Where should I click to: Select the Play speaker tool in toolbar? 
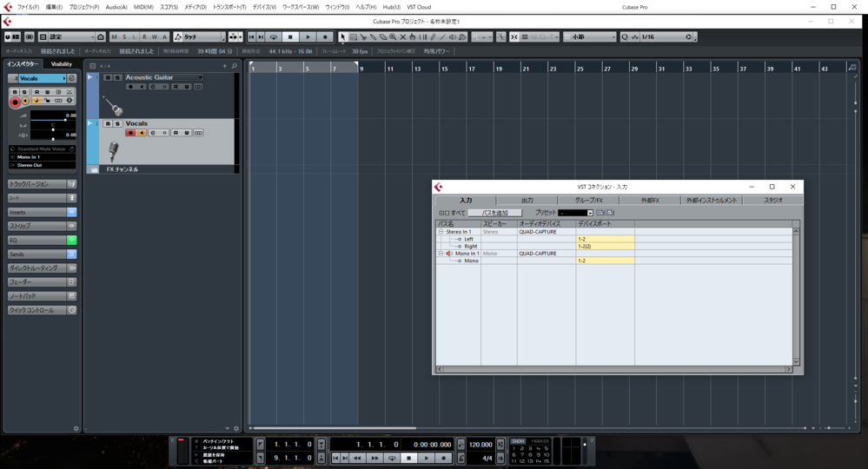click(453, 37)
